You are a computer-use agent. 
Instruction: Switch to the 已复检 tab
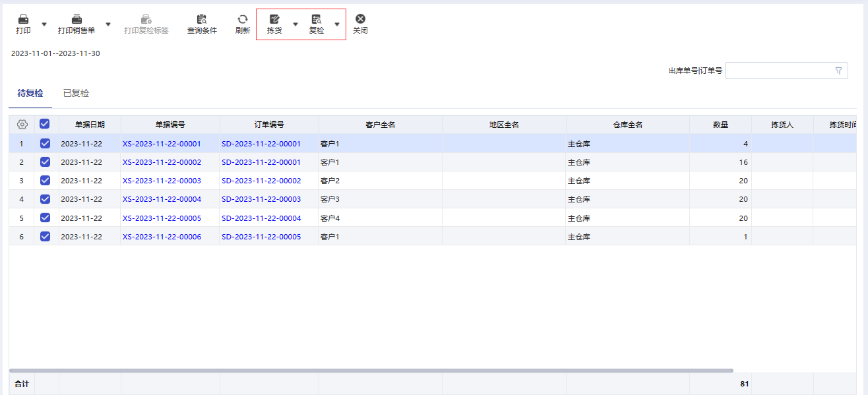[x=76, y=94]
